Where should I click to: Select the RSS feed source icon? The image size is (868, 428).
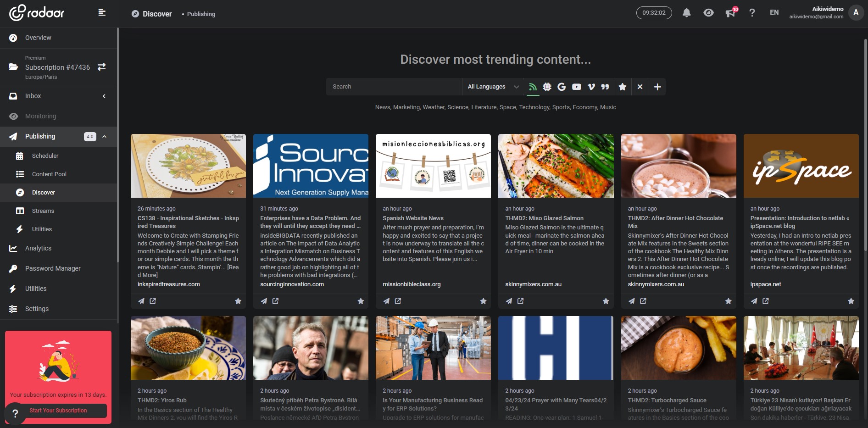[533, 87]
